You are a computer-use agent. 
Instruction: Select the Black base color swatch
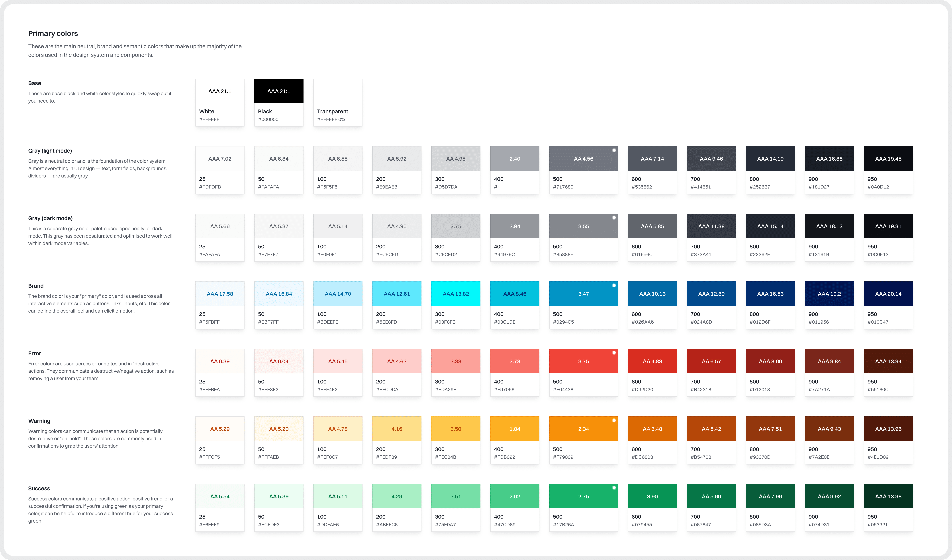(278, 91)
